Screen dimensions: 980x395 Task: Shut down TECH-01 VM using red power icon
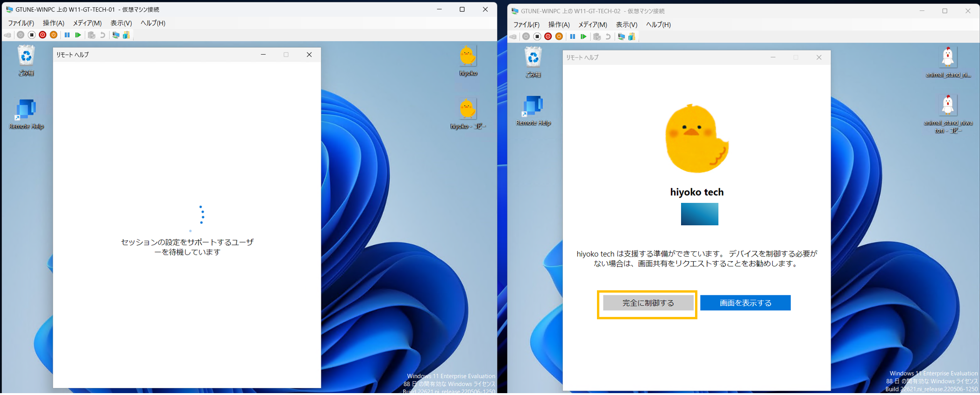click(43, 35)
